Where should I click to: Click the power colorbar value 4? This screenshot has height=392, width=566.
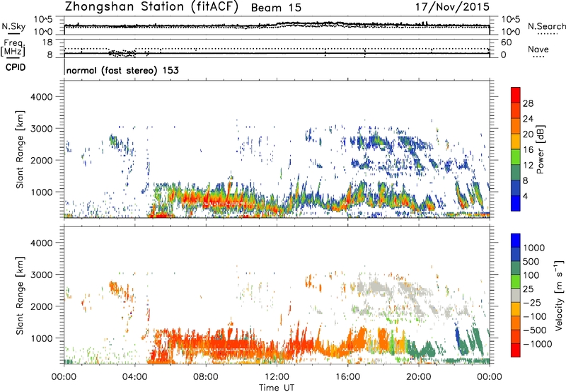click(525, 196)
